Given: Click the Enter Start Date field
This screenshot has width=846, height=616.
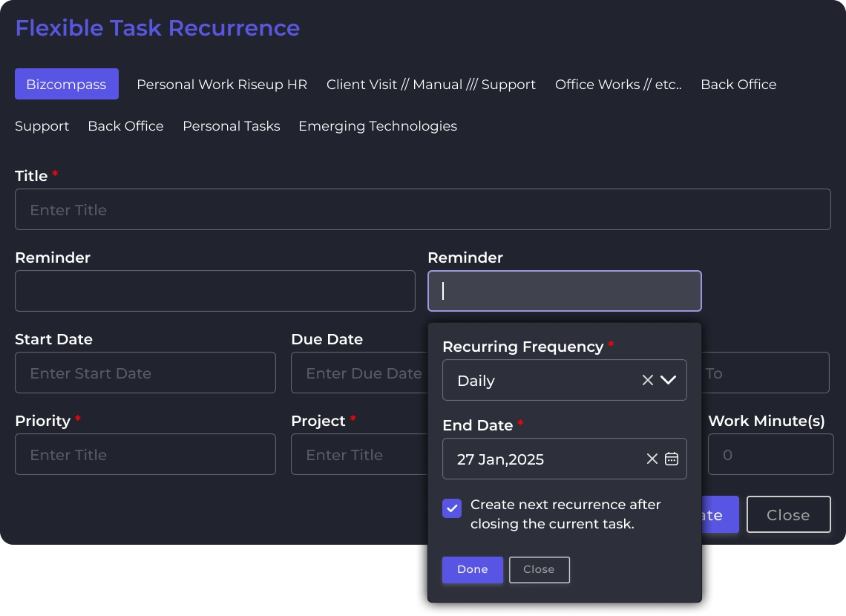Looking at the screenshot, I should coord(145,373).
